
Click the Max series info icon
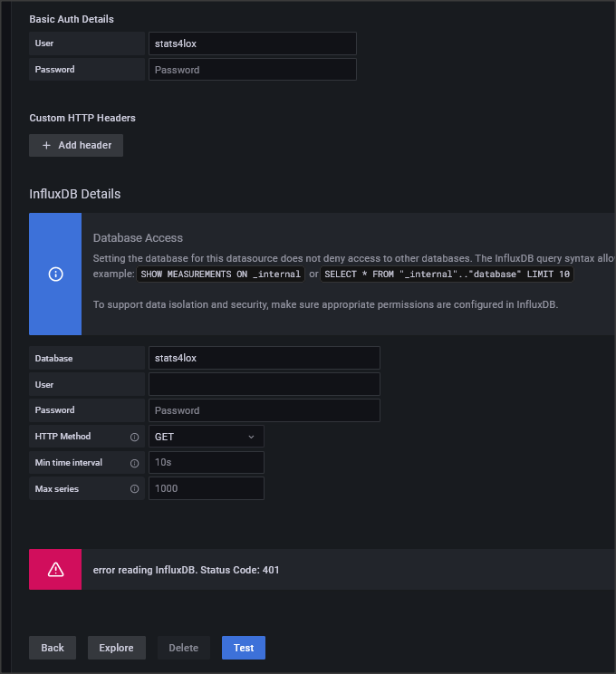[135, 488]
